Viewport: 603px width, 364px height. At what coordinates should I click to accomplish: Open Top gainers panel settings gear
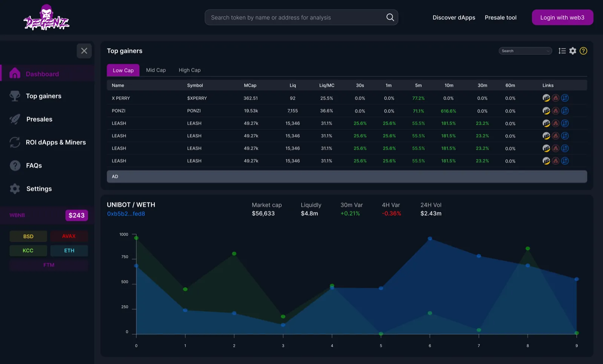tap(573, 51)
